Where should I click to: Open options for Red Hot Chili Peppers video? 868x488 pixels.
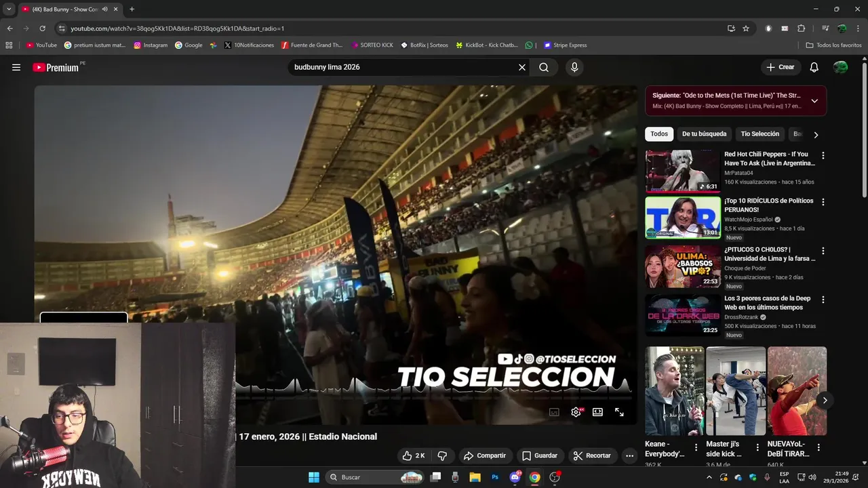(x=823, y=155)
